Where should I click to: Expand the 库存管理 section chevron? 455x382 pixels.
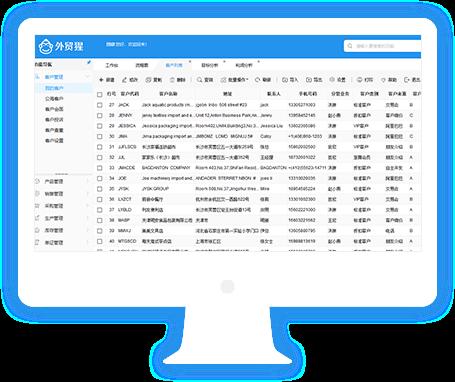click(88, 230)
